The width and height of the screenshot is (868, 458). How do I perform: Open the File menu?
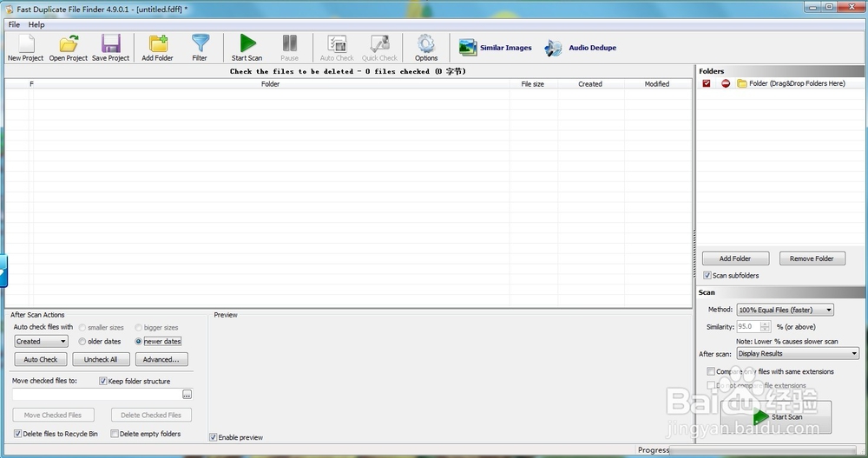15,24
